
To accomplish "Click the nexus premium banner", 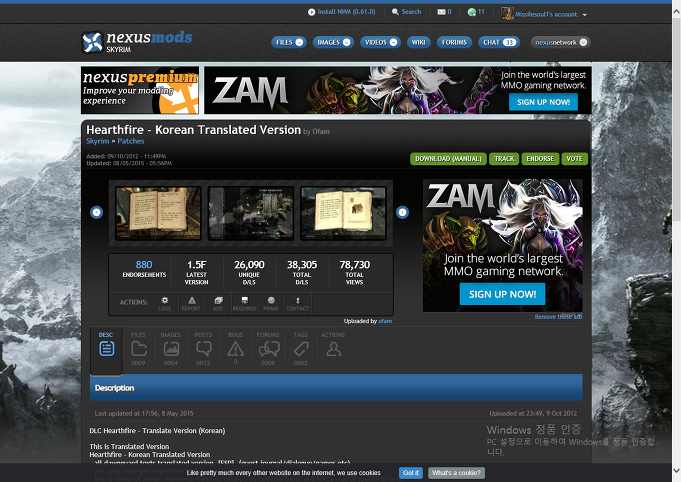I will click(x=140, y=90).
